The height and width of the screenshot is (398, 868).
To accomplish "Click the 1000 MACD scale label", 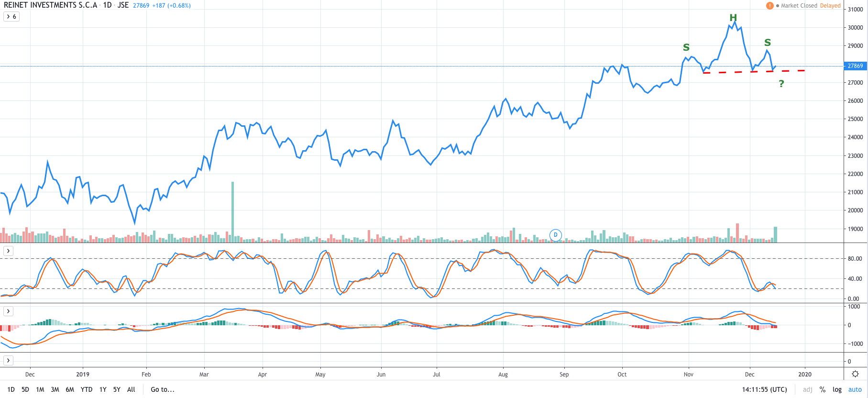I will (854, 307).
